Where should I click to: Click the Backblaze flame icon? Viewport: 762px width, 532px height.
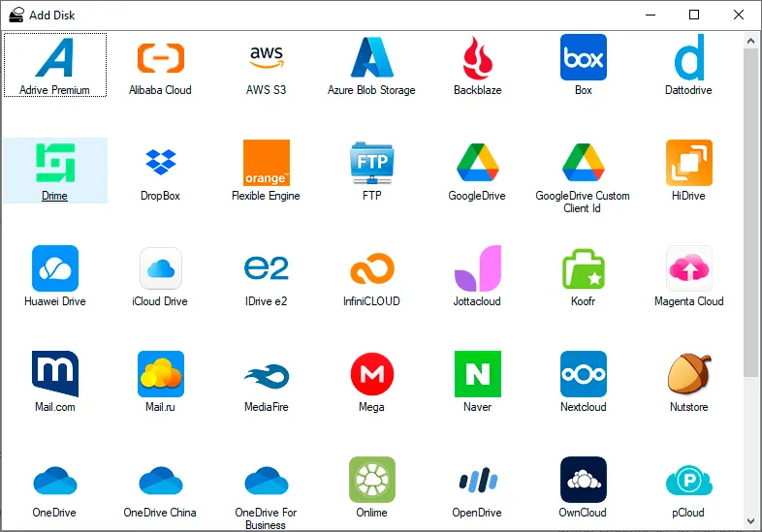[477, 58]
